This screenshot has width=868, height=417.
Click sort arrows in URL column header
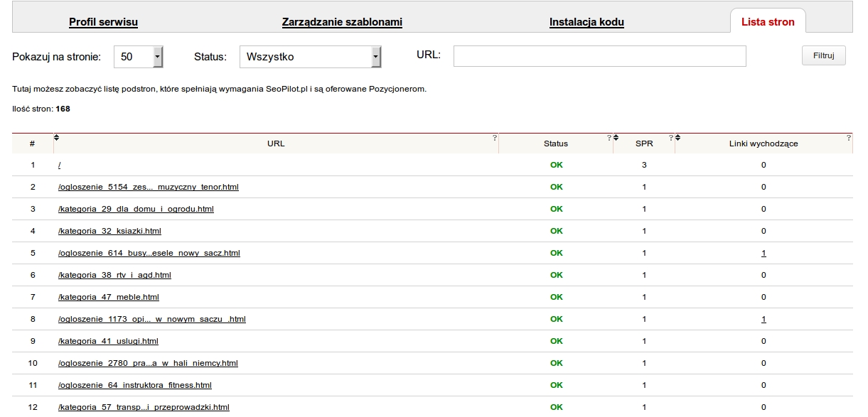click(57, 137)
